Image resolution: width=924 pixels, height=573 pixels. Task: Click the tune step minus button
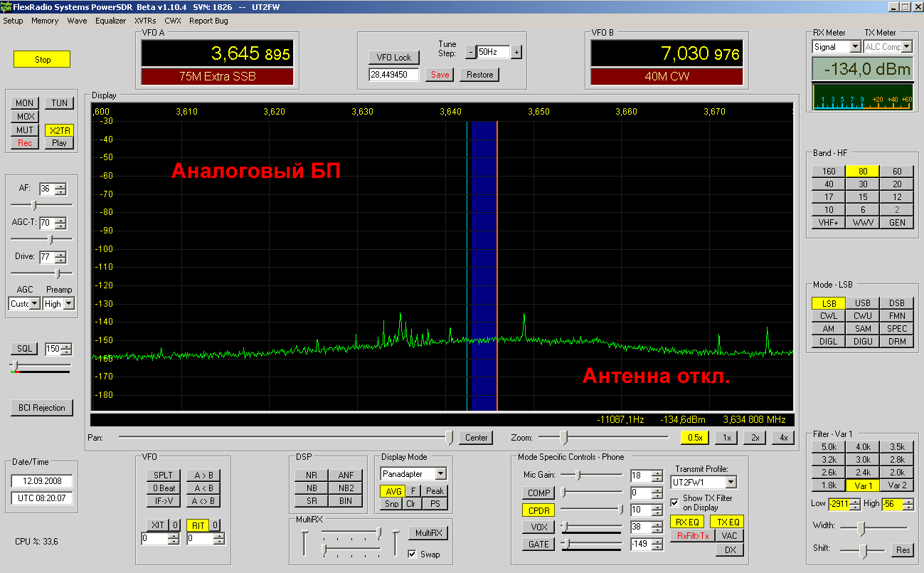pyautogui.click(x=469, y=52)
